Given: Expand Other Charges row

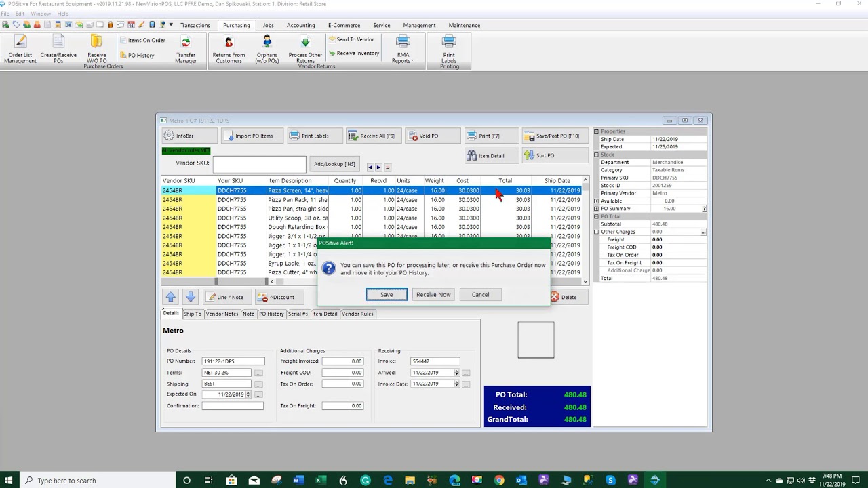Looking at the screenshot, I should (x=597, y=232).
